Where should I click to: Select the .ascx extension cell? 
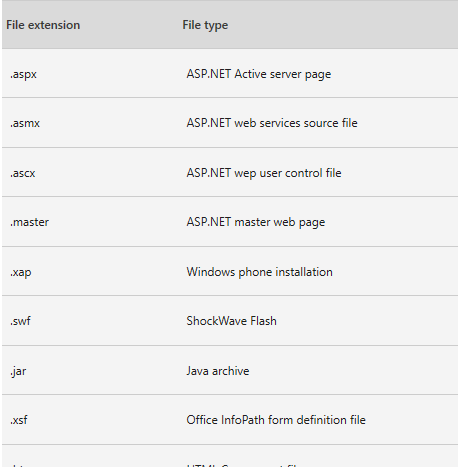22,173
